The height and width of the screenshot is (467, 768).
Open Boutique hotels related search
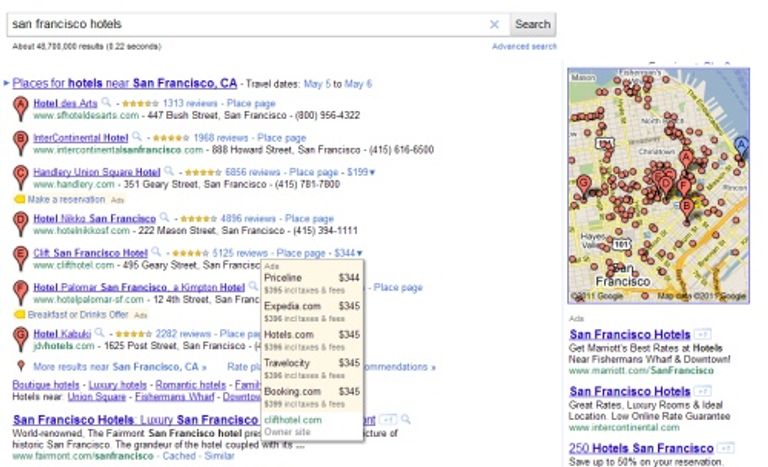coord(46,385)
